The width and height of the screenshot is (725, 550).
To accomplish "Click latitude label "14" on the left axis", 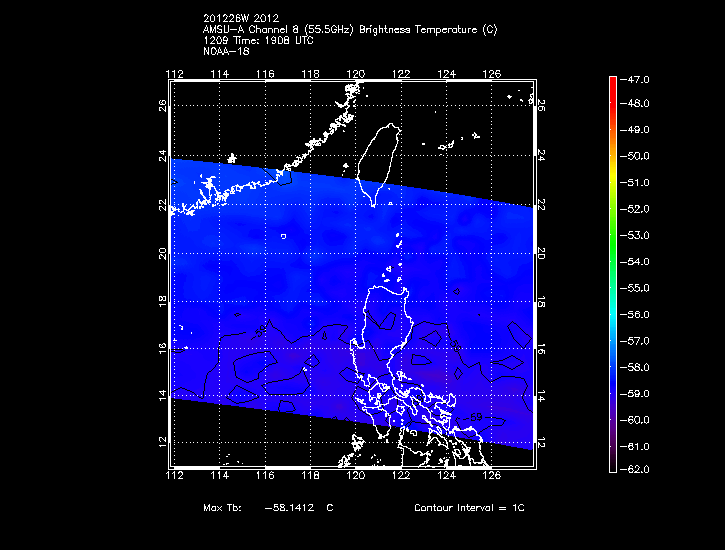I will (163, 396).
